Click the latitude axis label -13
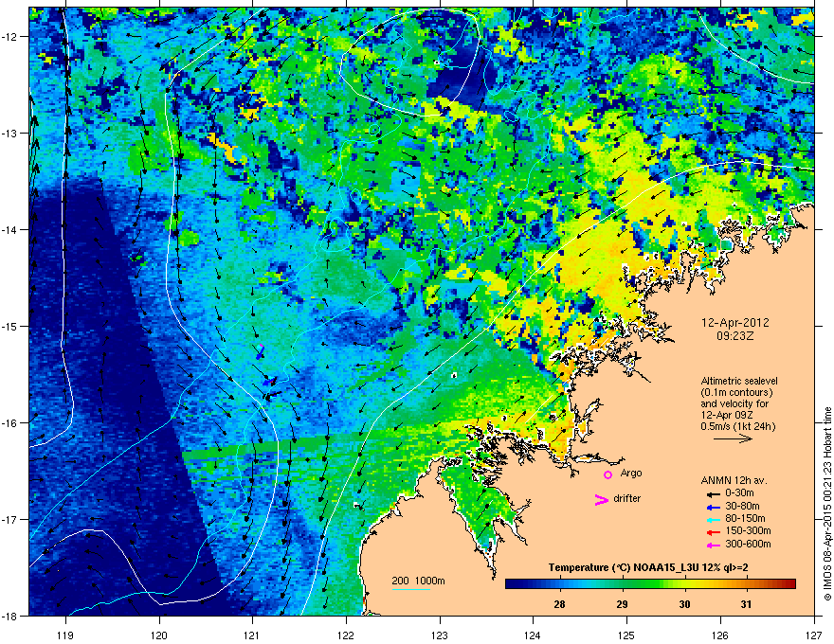The height and width of the screenshot is (644, 834). [10, 133]
